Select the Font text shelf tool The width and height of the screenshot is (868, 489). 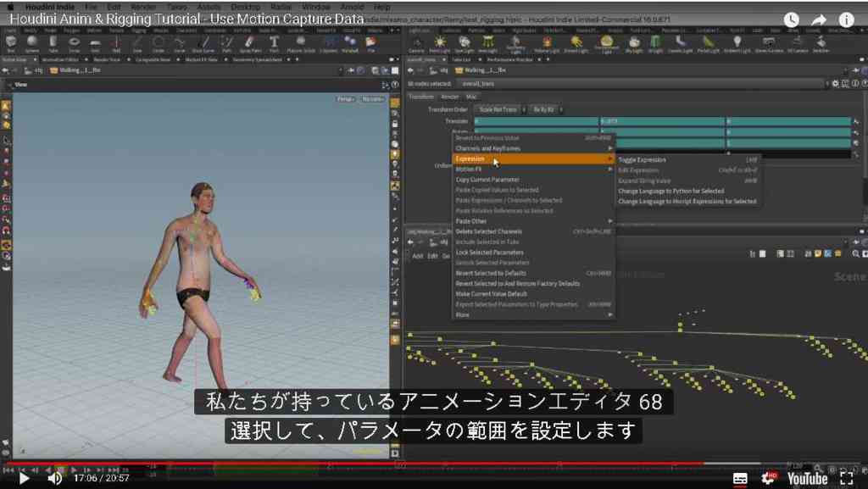[274, 42]
